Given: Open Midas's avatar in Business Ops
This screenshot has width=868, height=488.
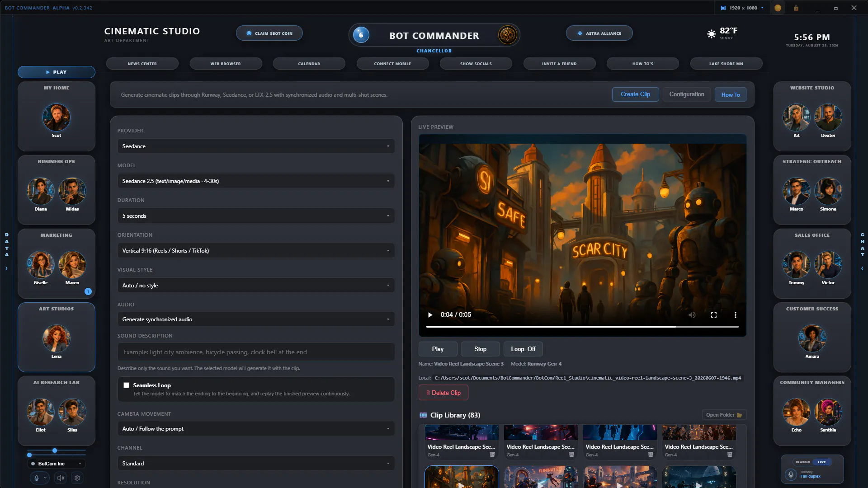Looking at the screenshot, I should [72, 191].
